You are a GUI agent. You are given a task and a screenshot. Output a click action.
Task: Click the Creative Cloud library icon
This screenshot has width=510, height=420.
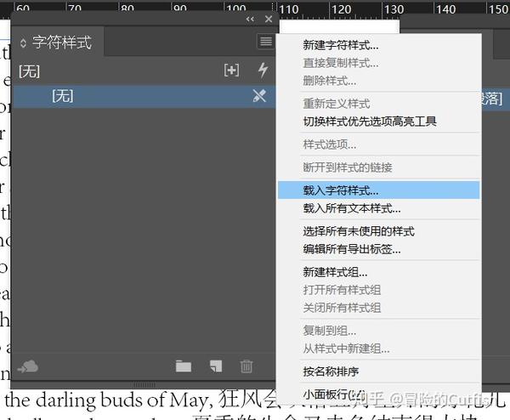28,366
